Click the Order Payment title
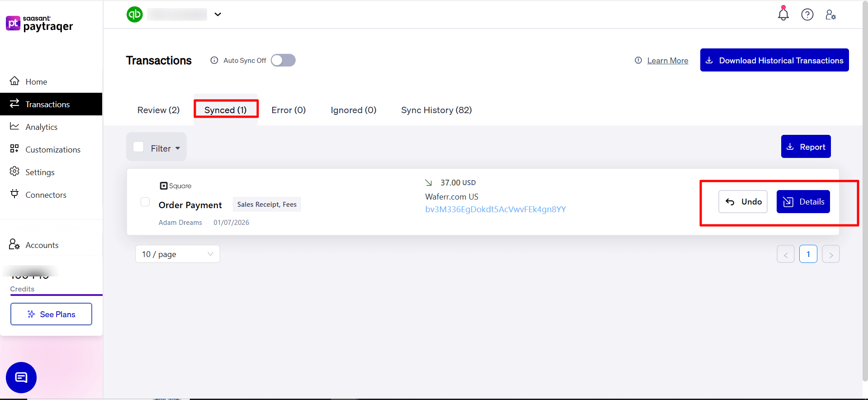The image size is (868, 400). 190,205
